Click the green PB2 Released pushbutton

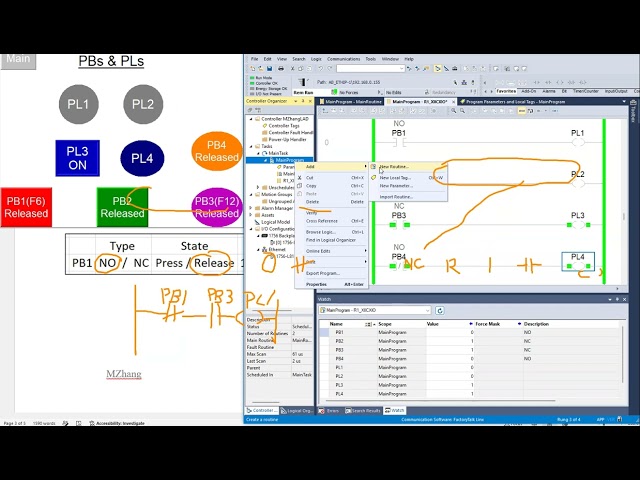coord(122,207)
